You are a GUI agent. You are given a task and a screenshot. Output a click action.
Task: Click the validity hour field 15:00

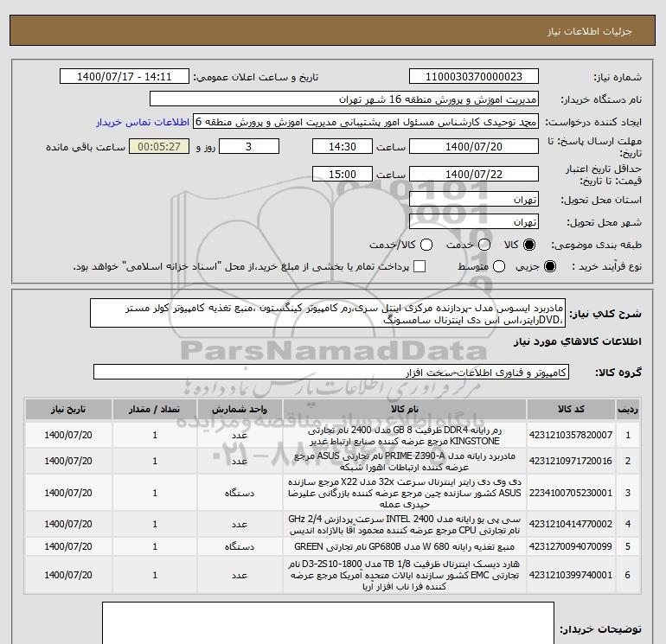pos(343,174)
